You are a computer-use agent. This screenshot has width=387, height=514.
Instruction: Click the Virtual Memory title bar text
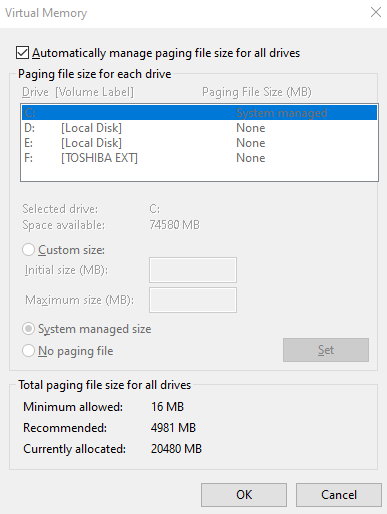coord(46,13)
